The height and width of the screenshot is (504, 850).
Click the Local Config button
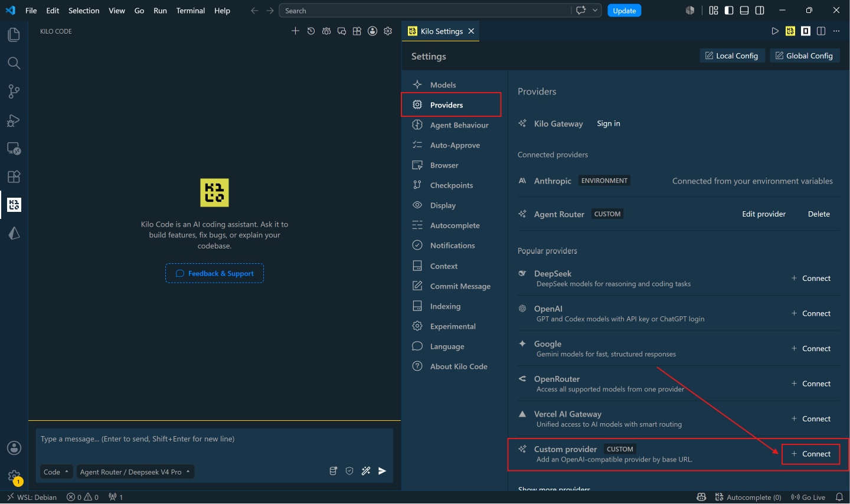732,55
